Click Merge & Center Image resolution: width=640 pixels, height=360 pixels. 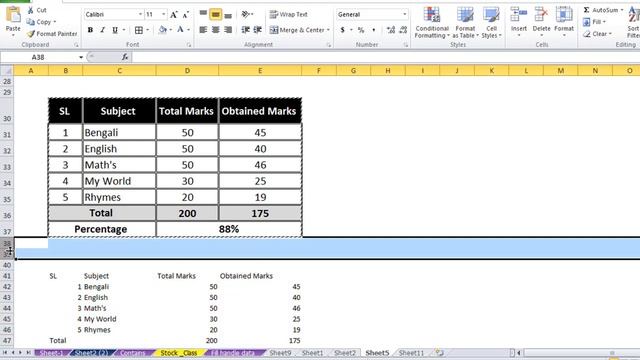[x=297, y=30]
